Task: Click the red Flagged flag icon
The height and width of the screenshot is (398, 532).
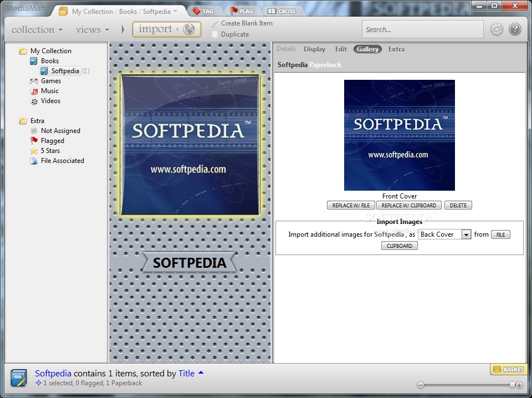Action: click(34, 141)
